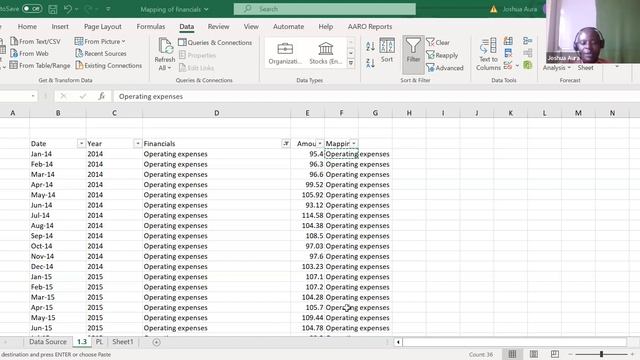Open the AARO Reports tab

[370, 27]
